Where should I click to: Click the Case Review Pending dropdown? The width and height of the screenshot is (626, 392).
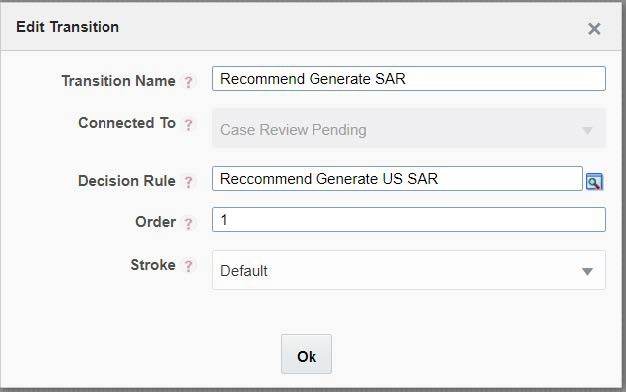tap(409, 128)
